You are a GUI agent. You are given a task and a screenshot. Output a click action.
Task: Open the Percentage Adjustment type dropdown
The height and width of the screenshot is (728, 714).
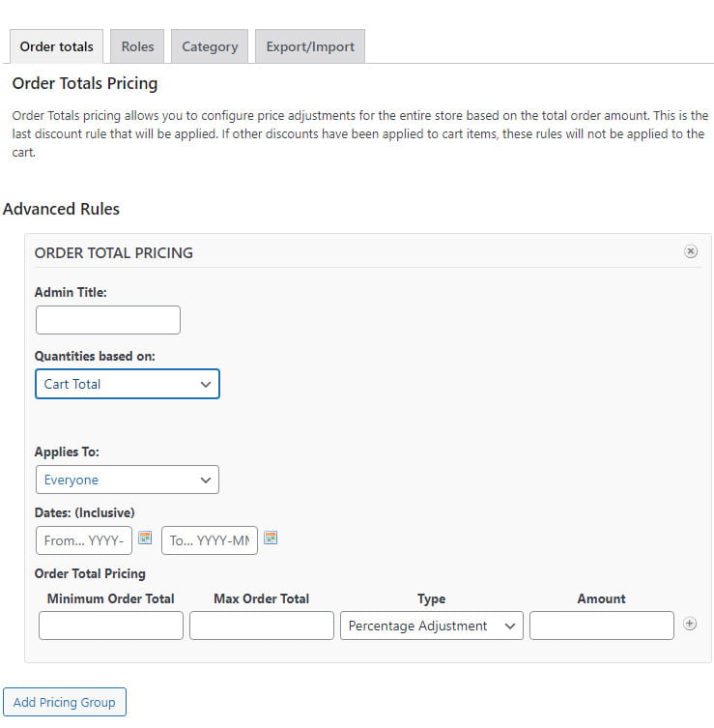432,626
